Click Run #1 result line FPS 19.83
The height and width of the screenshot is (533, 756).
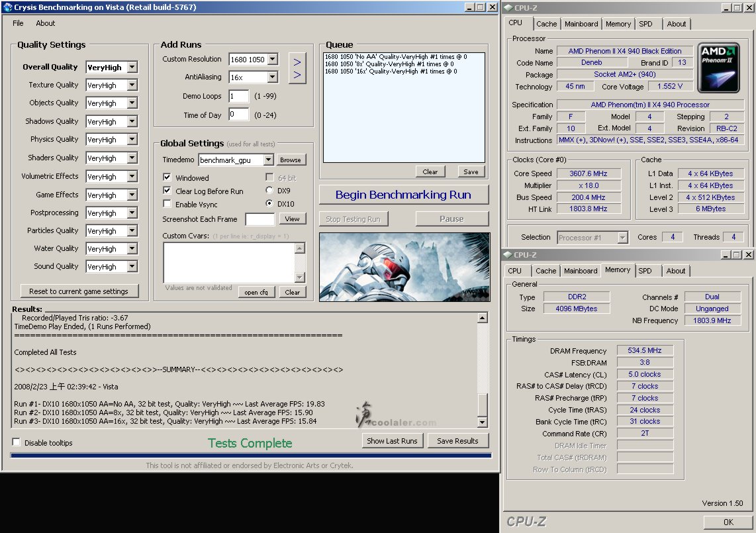169,404
